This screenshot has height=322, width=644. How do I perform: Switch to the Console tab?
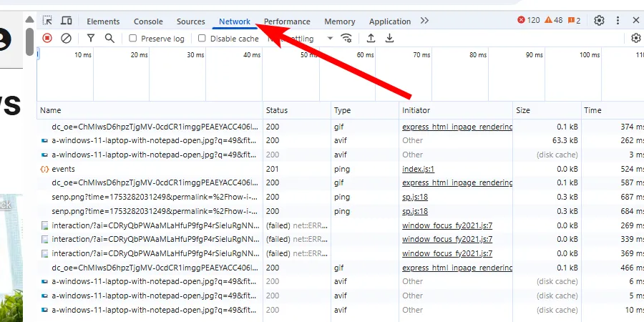[x=148, y=21]
